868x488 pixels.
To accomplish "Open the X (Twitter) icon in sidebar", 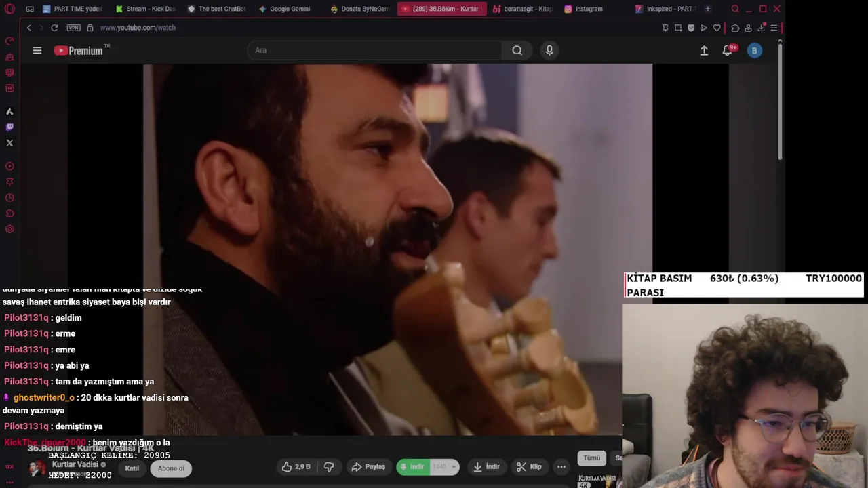I will tap(9, 143).
